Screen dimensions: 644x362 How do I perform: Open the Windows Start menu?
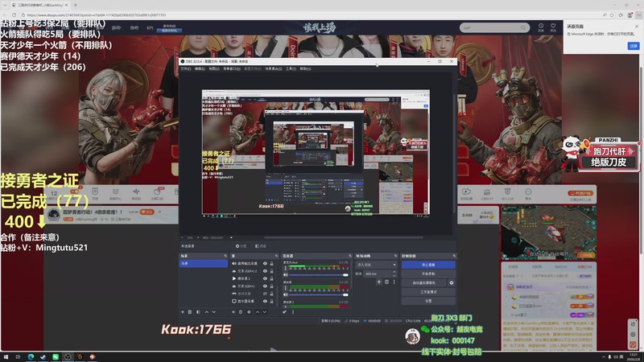(6, 356)
